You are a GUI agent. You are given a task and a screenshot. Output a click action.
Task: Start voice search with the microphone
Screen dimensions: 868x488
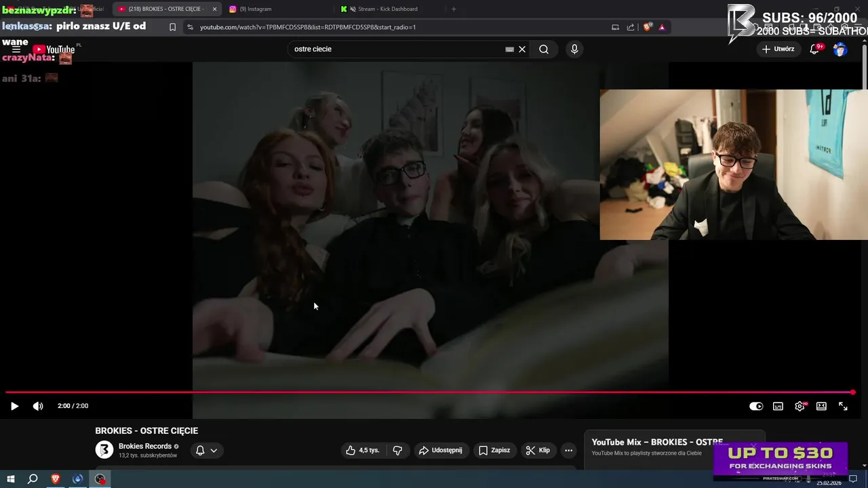[x=574, y=49]
